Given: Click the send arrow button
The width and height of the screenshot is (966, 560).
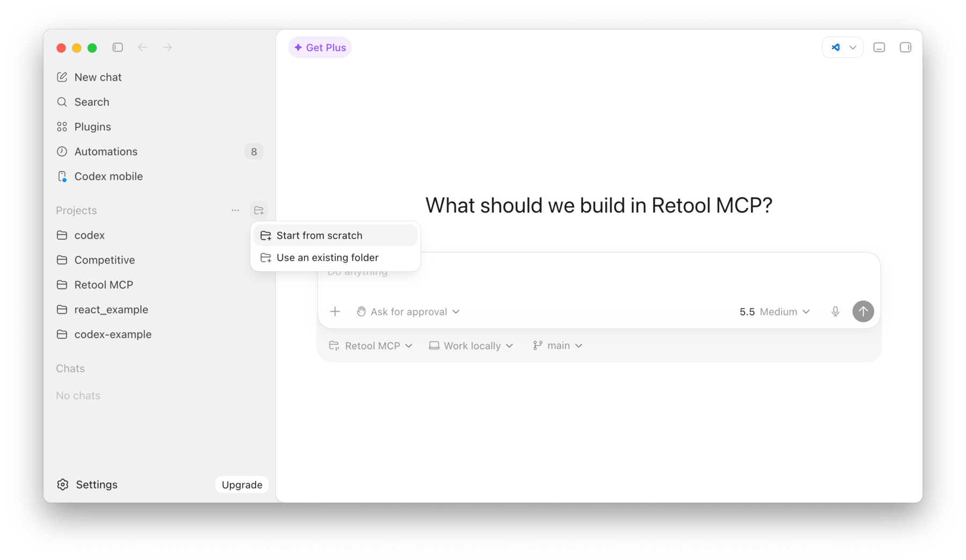Looking at the screenshot, I should [863, 312].
